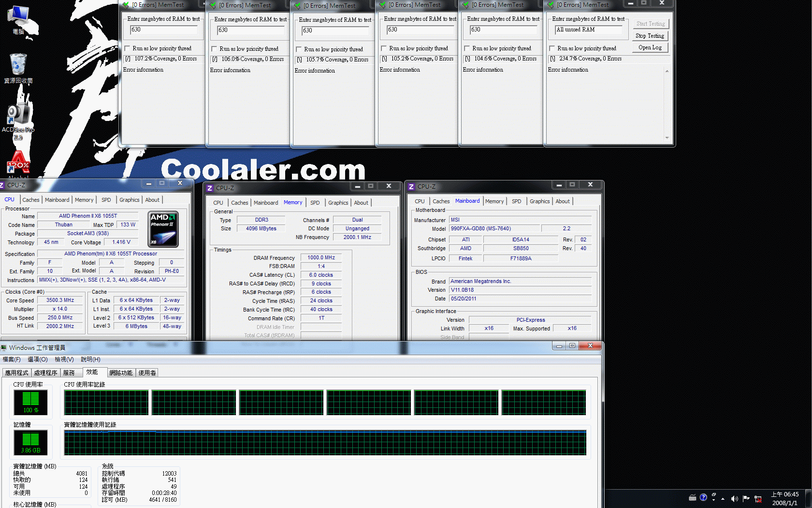Click the CPU-Z title icon in the Mainboard-tab window
Image resolution: width=812 pixels, height=508 pixels.
411,186
